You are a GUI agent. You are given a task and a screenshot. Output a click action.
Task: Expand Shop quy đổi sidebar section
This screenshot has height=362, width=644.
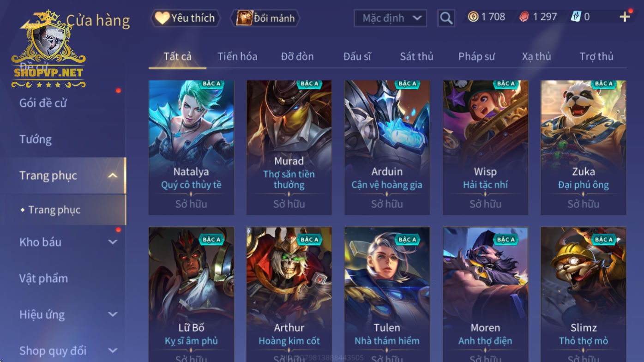point(113,351)
